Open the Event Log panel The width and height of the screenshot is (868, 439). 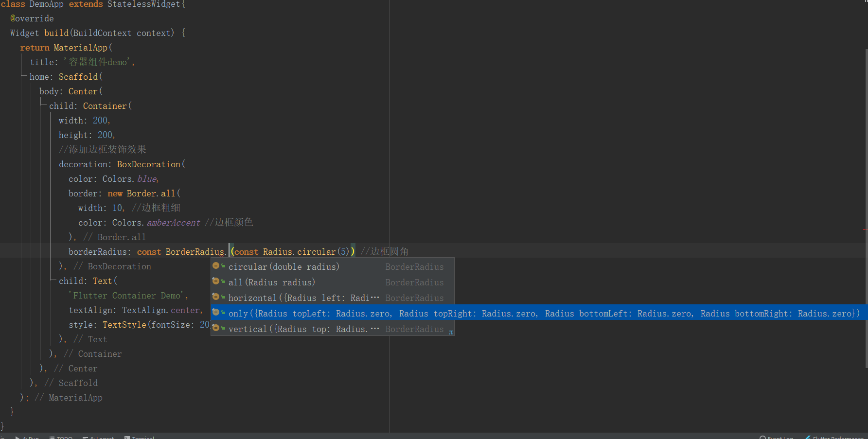point(777,437)
